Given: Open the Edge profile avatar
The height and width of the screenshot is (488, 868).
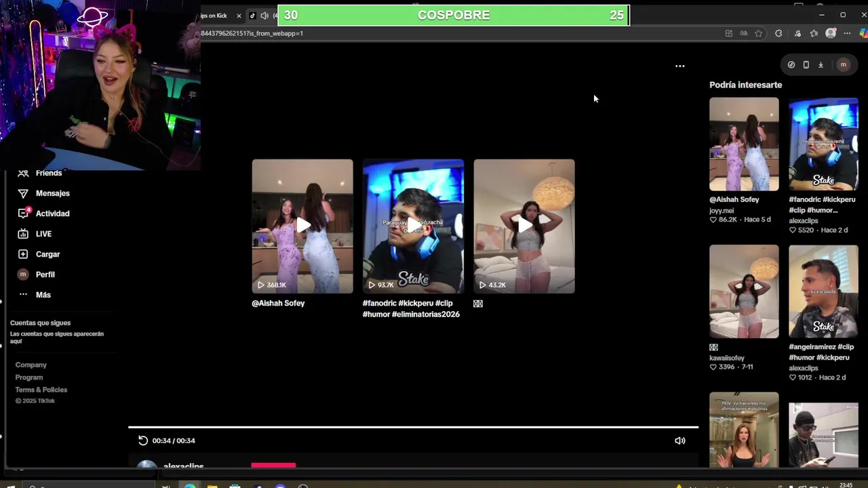Looking at the screenshot, I should click(x=831, y=33).
